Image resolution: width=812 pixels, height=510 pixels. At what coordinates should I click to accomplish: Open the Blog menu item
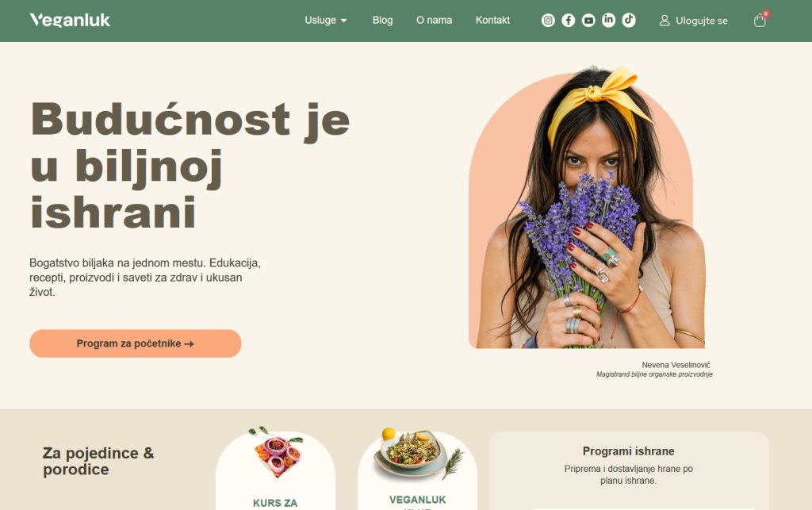tap(383, 20)
